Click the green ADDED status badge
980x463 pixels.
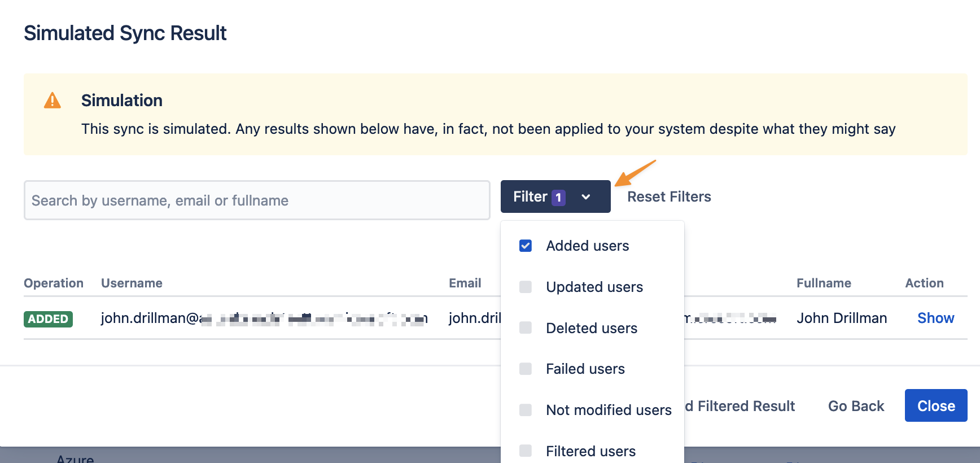[48, 319]
